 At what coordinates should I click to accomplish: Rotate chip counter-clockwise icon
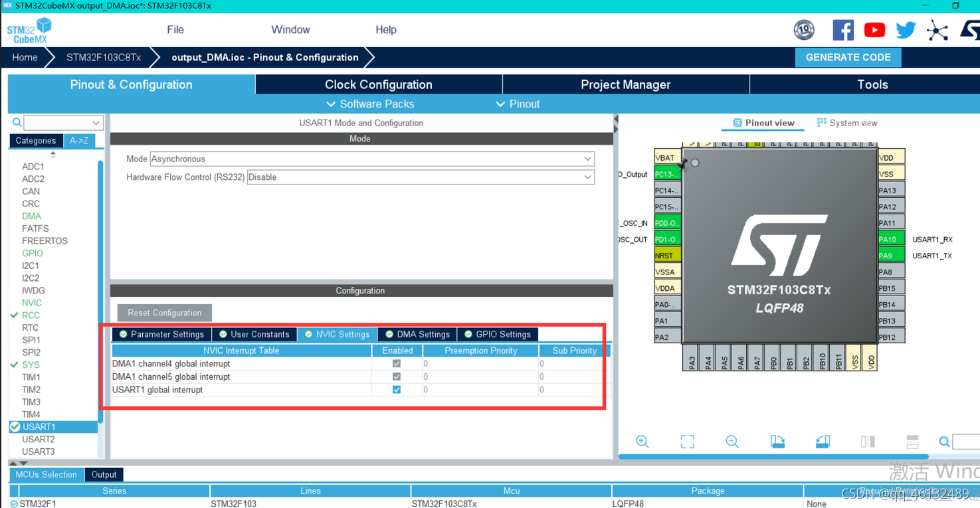(823, 442)
